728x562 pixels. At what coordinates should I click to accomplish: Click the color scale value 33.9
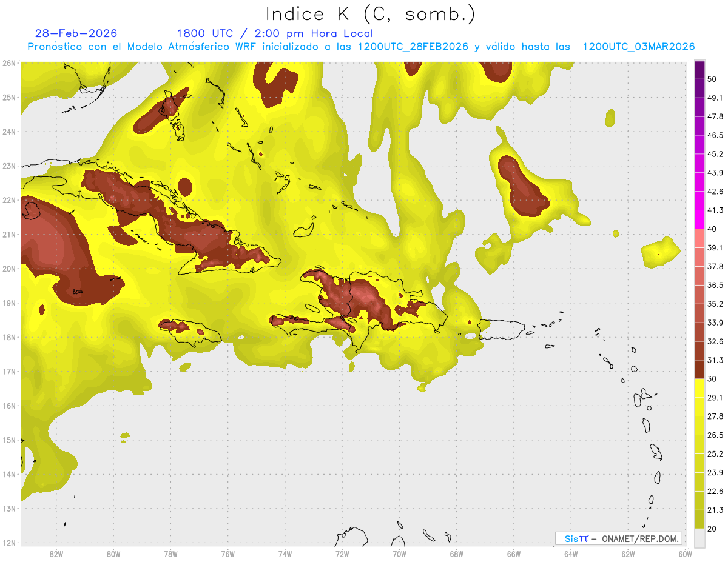pos(715,323)
